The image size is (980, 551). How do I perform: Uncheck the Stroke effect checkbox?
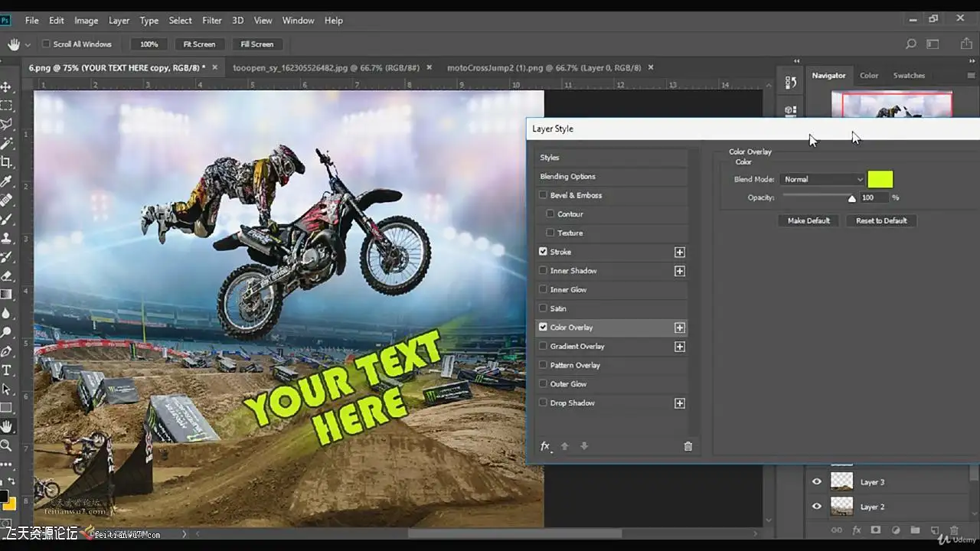click(x=543, y=252)
